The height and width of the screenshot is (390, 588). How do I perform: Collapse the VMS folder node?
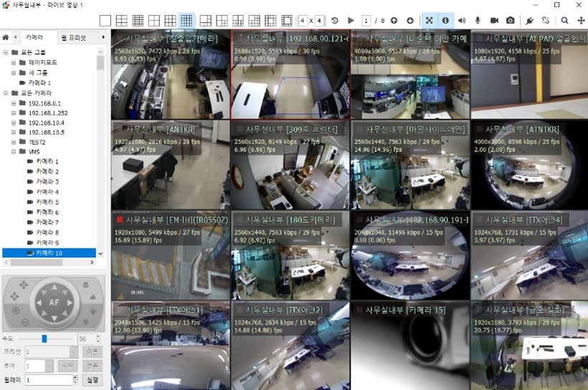tap(14, 152)
